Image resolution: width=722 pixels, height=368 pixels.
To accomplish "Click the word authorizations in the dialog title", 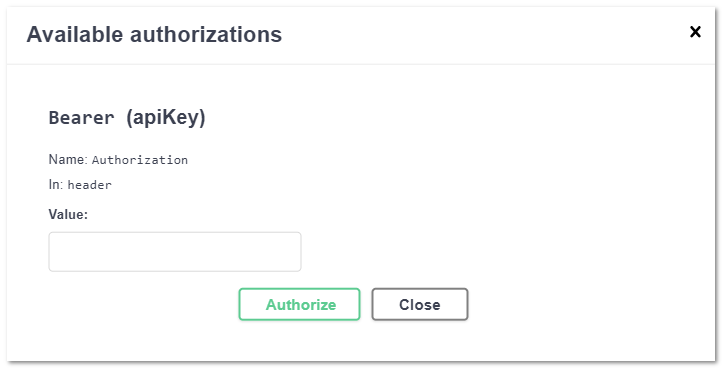I will [x=206, y=35].
